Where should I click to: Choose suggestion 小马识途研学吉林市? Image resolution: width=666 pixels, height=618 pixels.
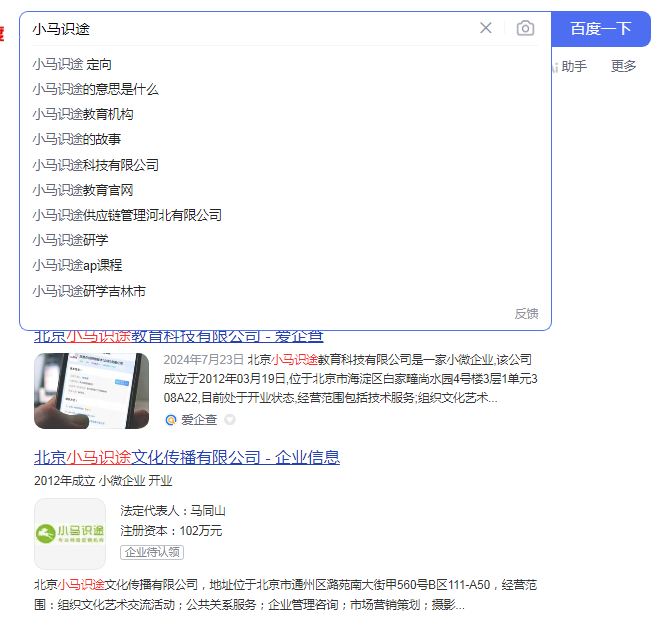tap(89, 291)
